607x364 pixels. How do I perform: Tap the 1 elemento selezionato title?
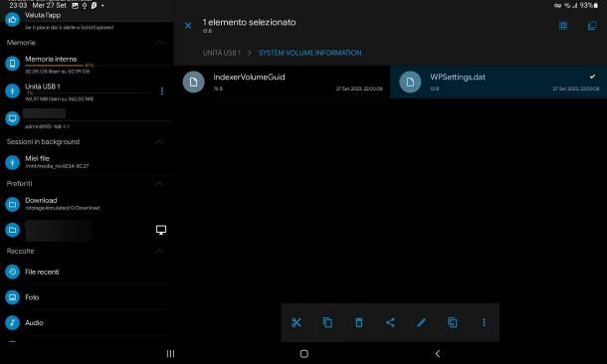249,23
